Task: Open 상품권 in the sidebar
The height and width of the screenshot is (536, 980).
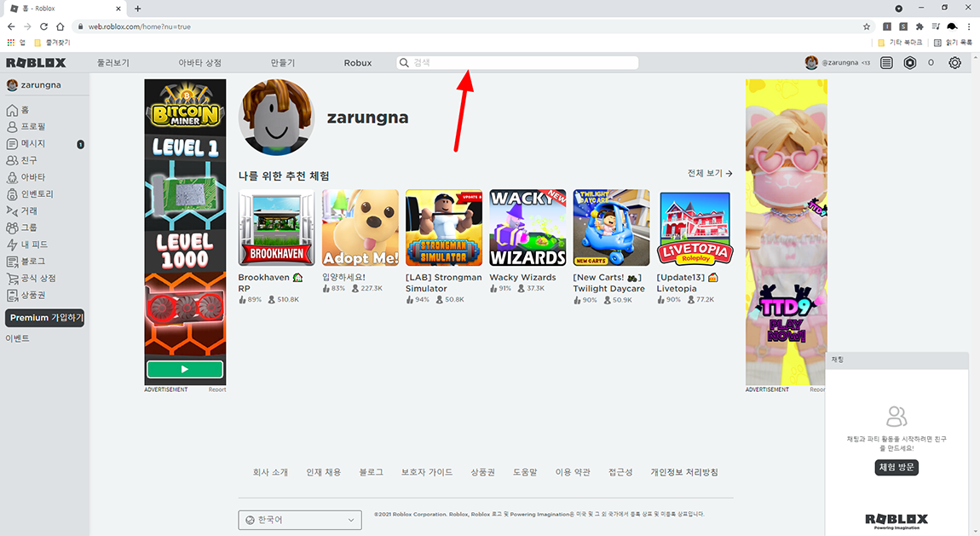Action: [26, 295]
